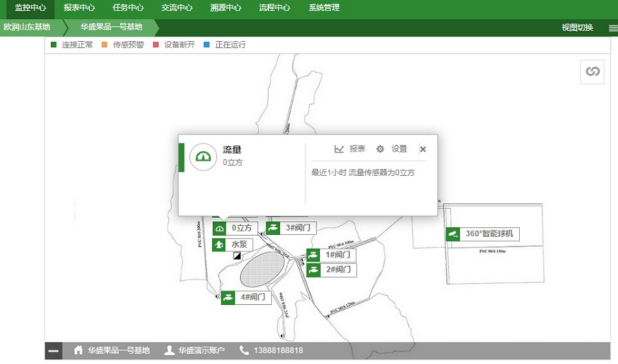
Task: Open the 报表中心 menu
Action: point(79,8)
